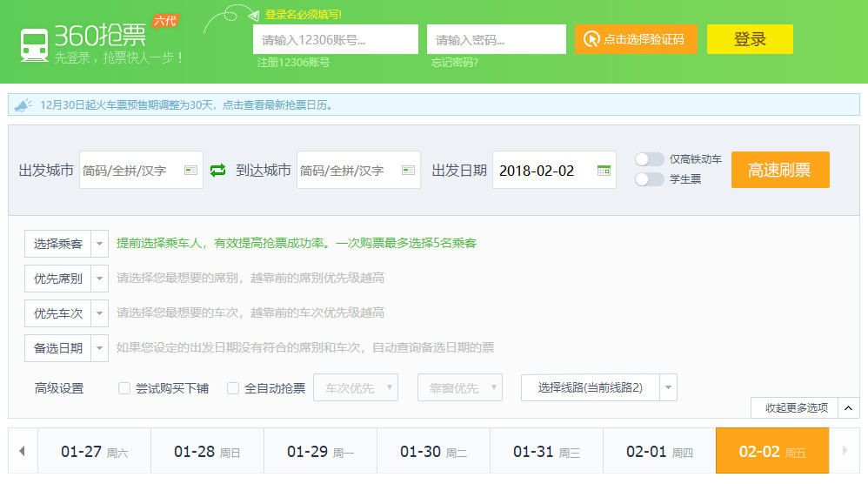Select the 01-29 周一 date tab

pos(320,451)
